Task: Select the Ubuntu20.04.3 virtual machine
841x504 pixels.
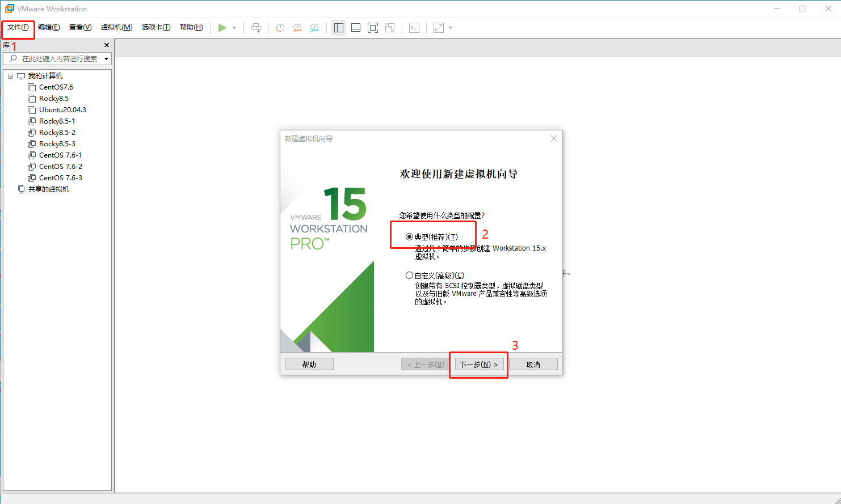Action: click(62, 110)
